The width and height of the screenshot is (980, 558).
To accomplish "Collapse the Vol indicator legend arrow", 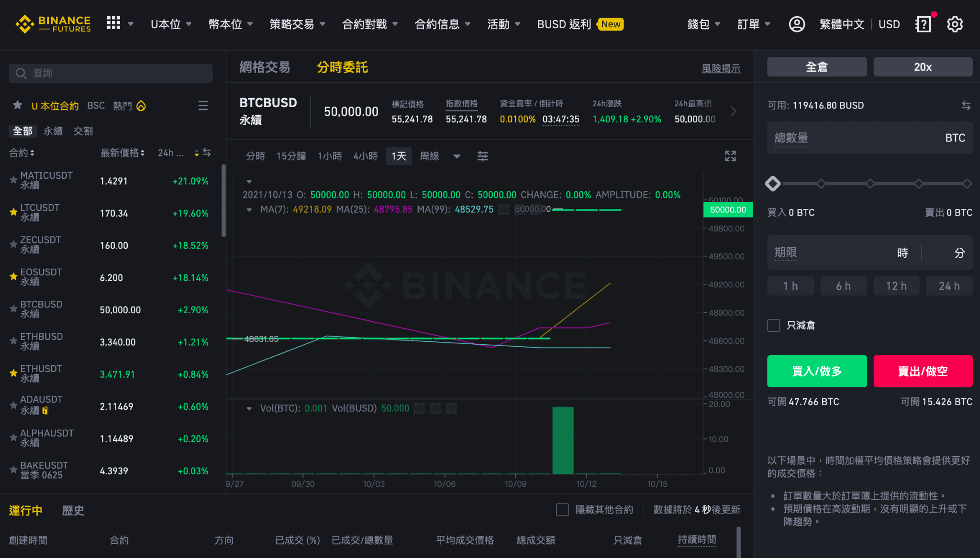I will coord(249,408).
